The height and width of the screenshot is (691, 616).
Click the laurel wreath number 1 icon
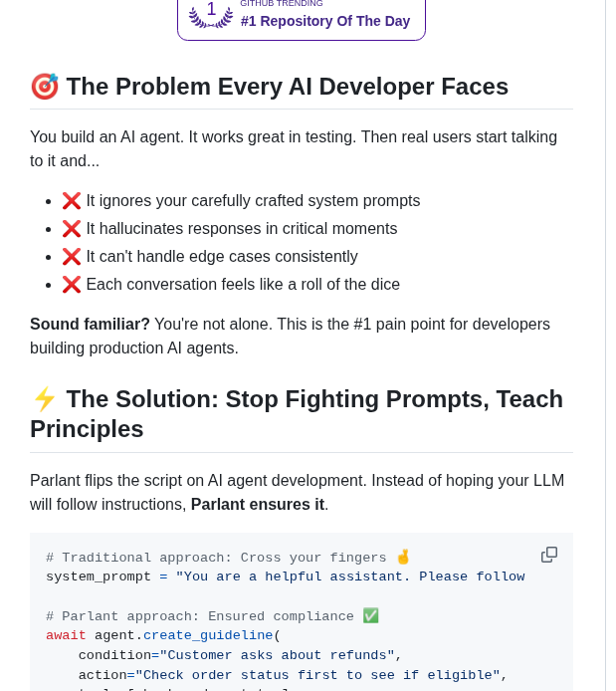(211, 13)
